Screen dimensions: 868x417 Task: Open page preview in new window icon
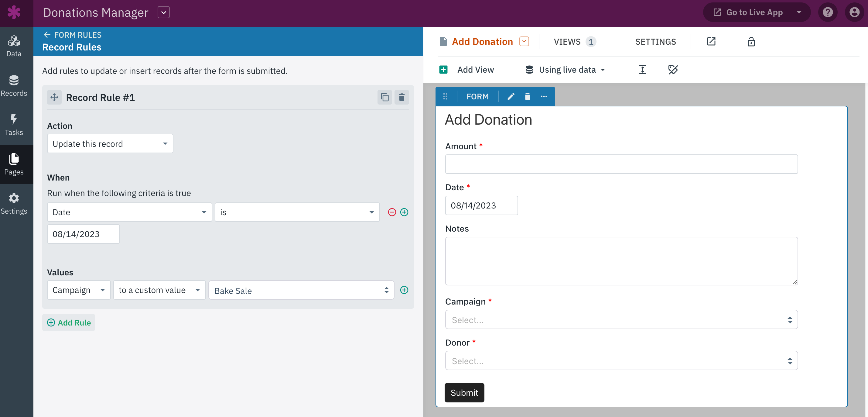point(711,41)
